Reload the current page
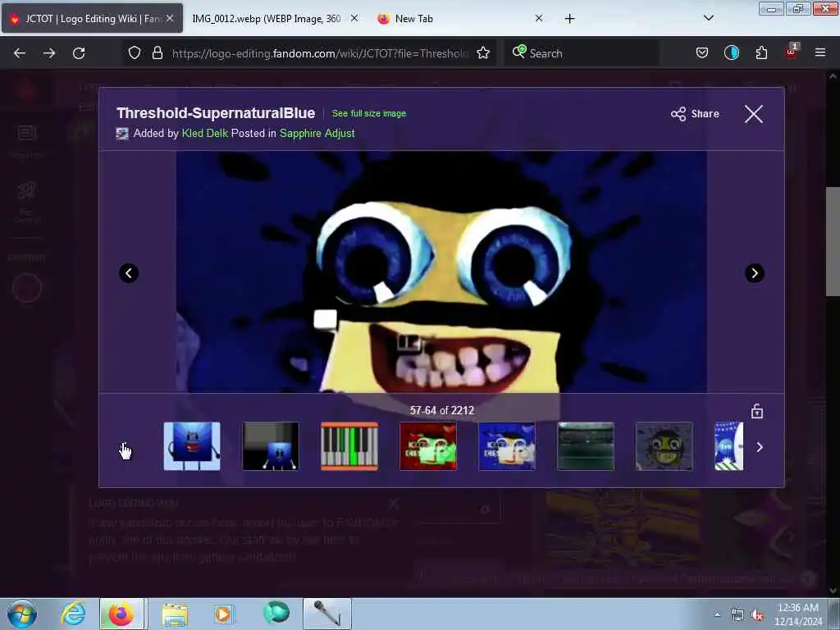 pos(79,53)
